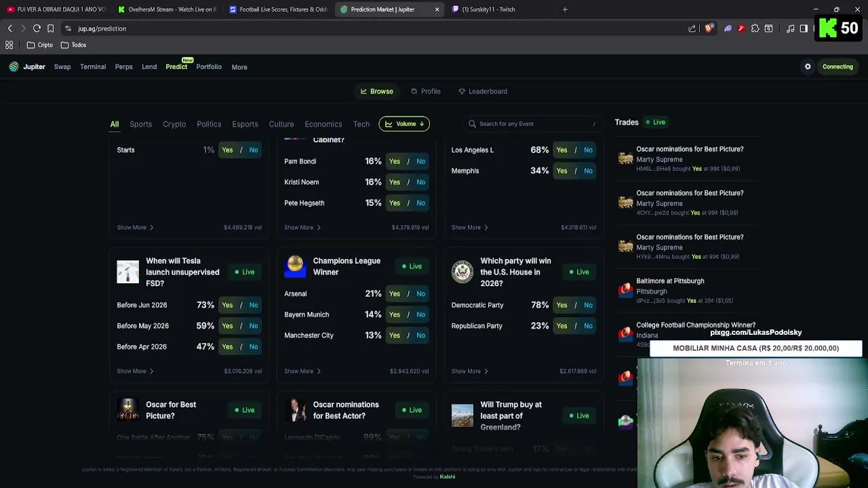Go to the Swap page
Viewport: 868px width, 488px height.
tap(62, 67)
